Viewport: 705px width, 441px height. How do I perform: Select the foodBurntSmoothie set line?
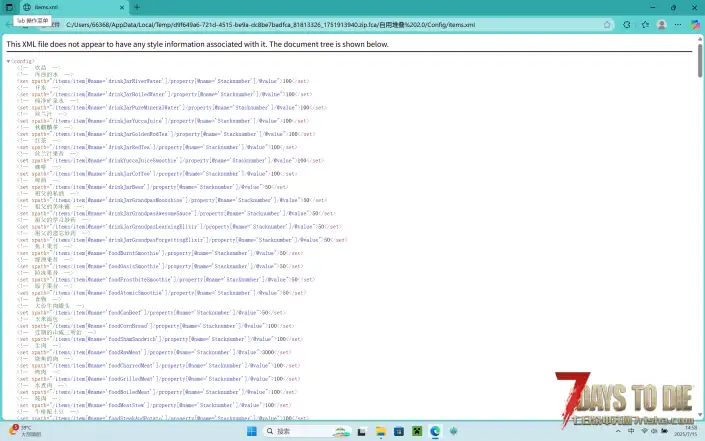point(160,253)
